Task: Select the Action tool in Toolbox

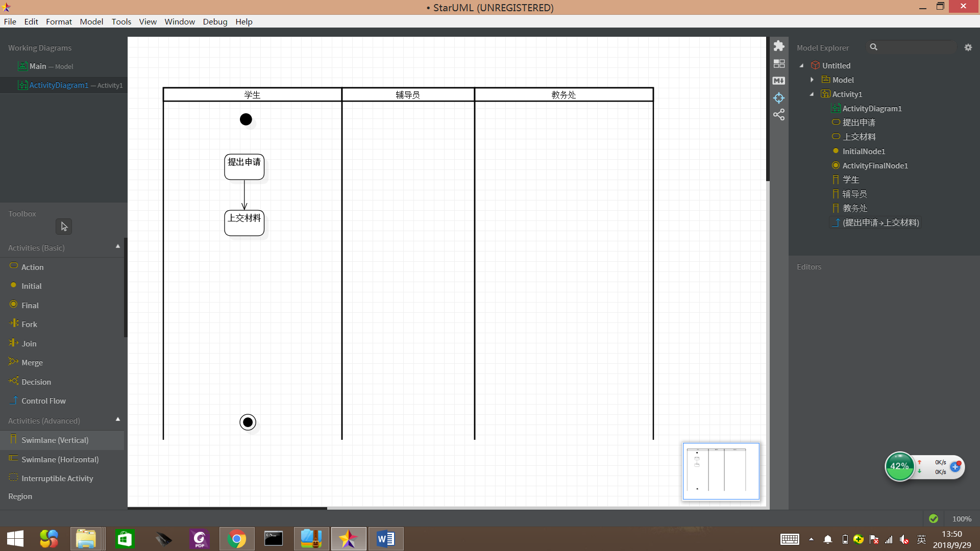Action: point(32,267)
